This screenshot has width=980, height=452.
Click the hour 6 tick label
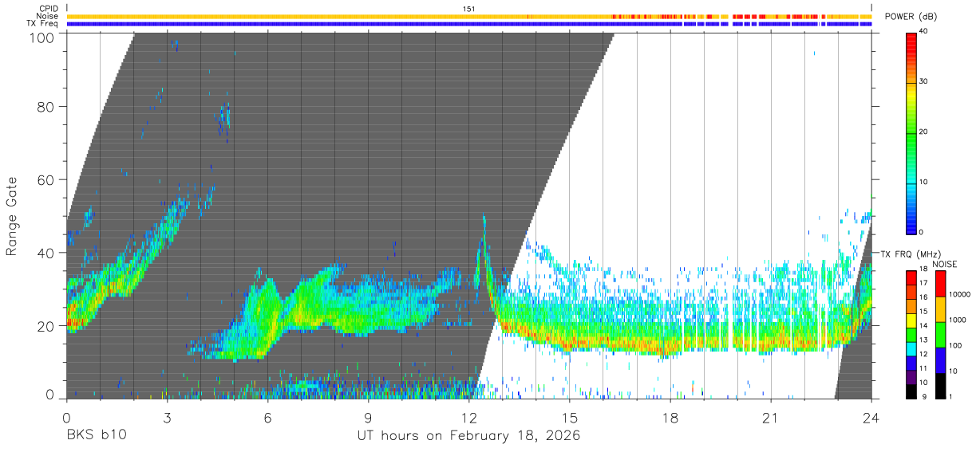pos(267,417)
